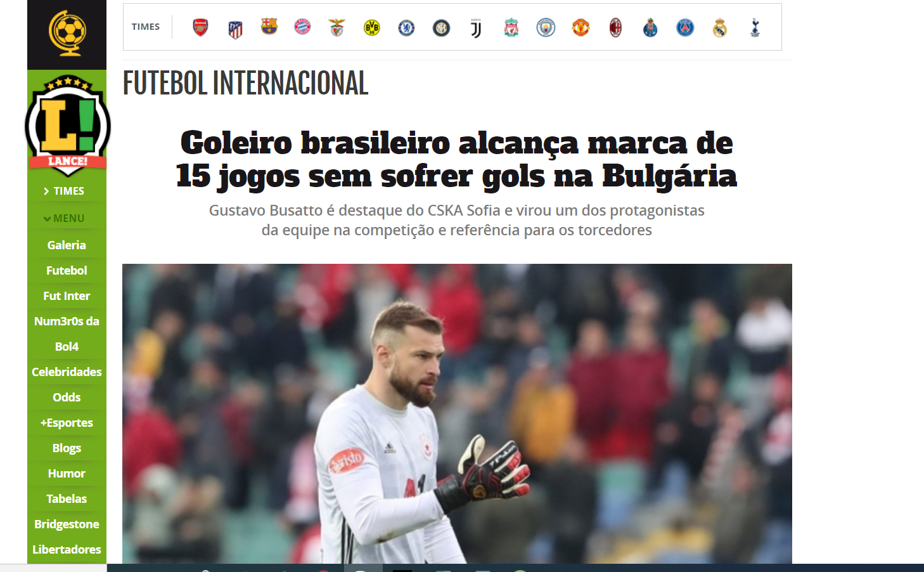Click the goalkeeper article photo

457,413
